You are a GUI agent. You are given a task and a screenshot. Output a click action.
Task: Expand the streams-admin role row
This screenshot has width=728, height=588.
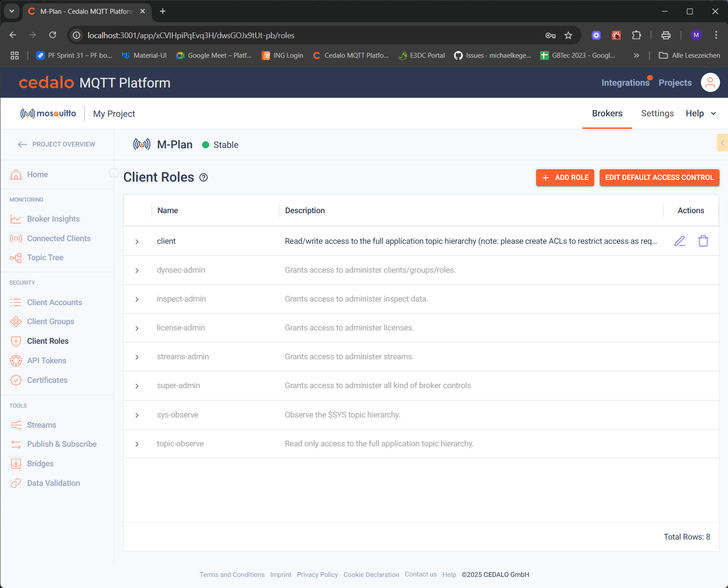click(137, 357)
